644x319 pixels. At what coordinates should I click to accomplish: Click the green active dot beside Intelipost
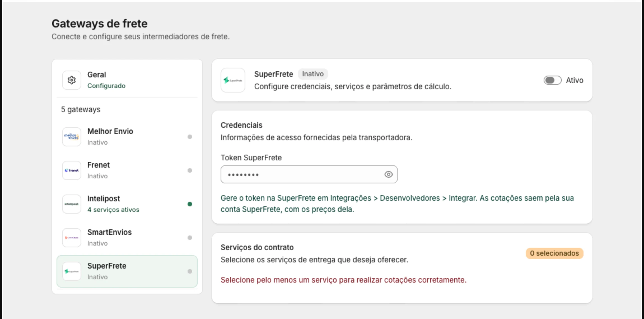pyautogui.click(x=190, y=204)
